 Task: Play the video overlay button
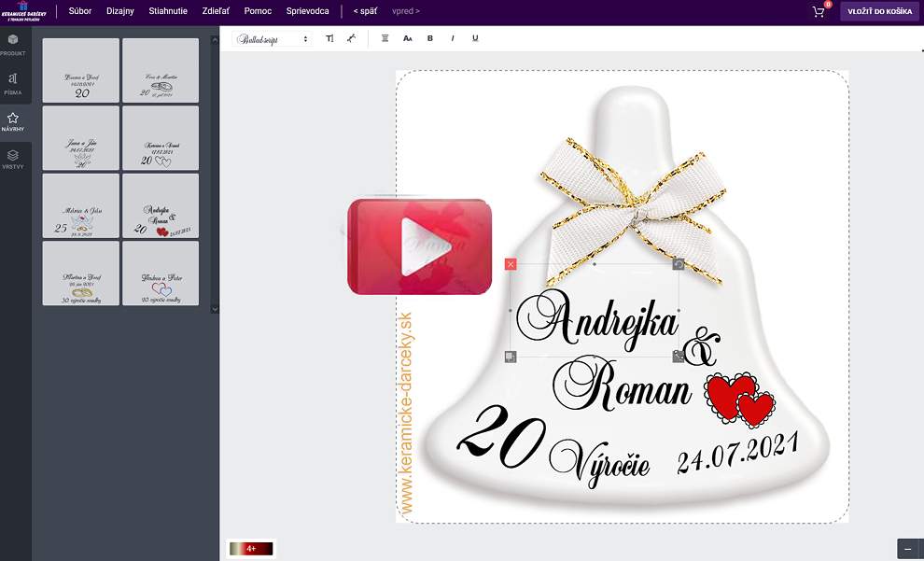pyautogui.click(x=420, y=246)
